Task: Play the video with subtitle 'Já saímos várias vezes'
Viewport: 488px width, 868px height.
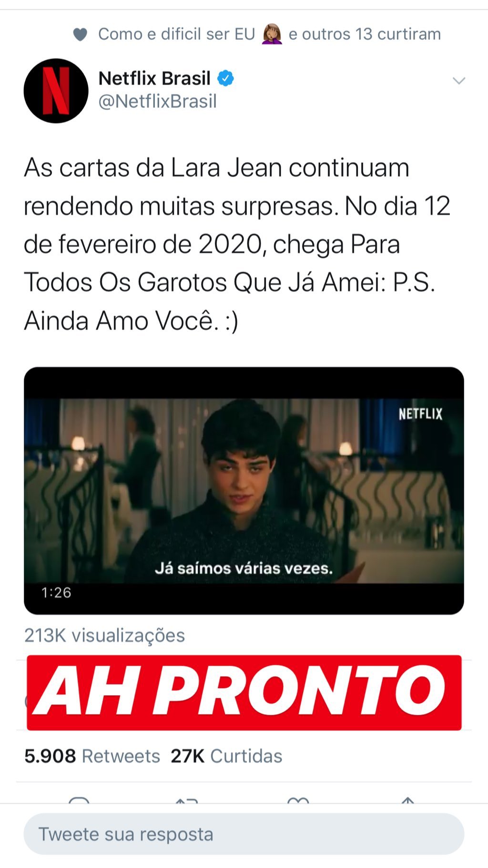Action: click(x=244, y=491)
